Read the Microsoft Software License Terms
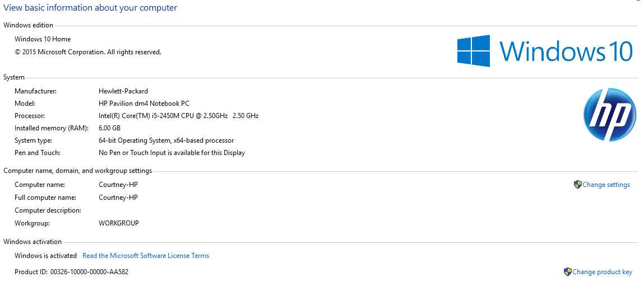644x296 pixels. point(146,256)
